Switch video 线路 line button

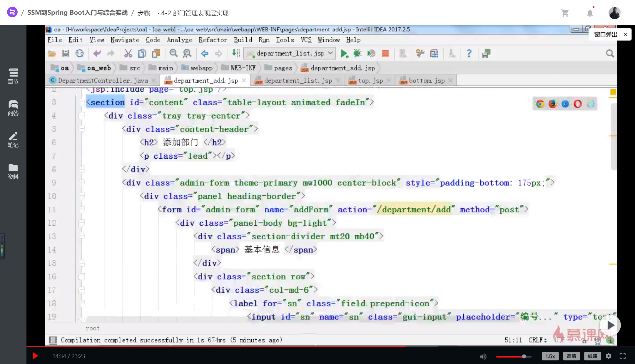tap(592, 356)
